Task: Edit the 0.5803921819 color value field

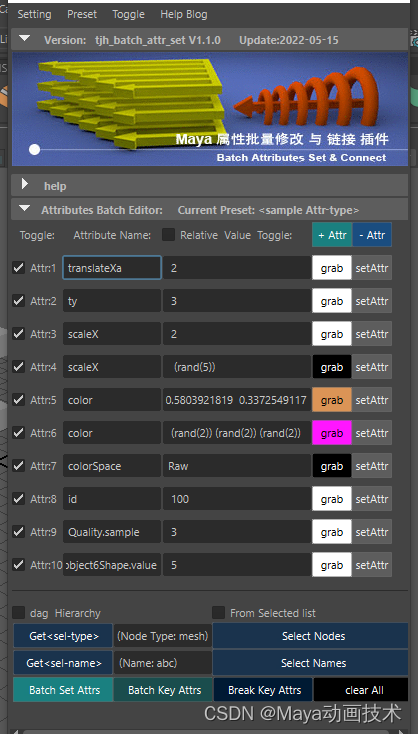Action: tap(237, 400)
